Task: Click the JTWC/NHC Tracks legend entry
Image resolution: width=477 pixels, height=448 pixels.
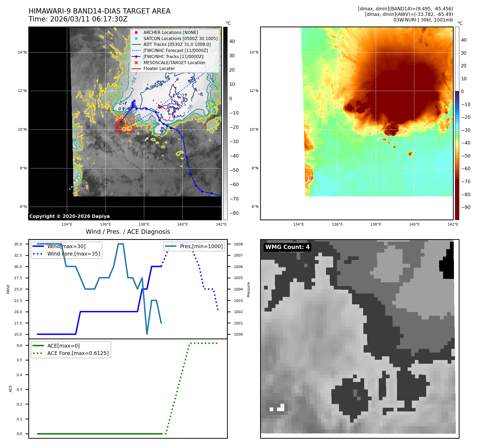Action: pos(173,56)
